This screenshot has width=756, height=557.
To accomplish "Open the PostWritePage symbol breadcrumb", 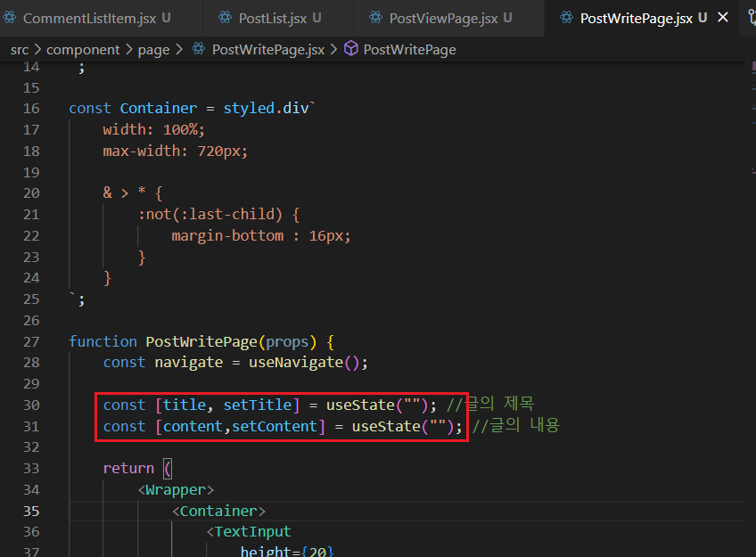I will coord(409,50).
